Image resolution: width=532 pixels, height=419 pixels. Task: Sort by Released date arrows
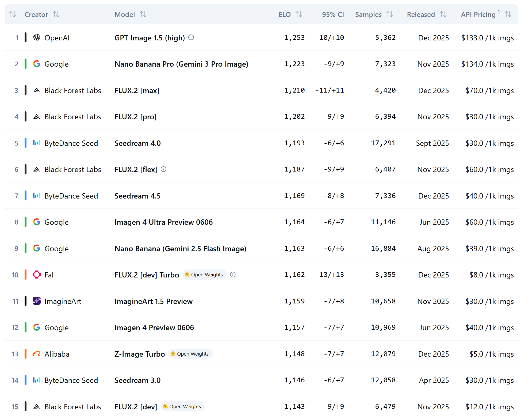[443, 14]
